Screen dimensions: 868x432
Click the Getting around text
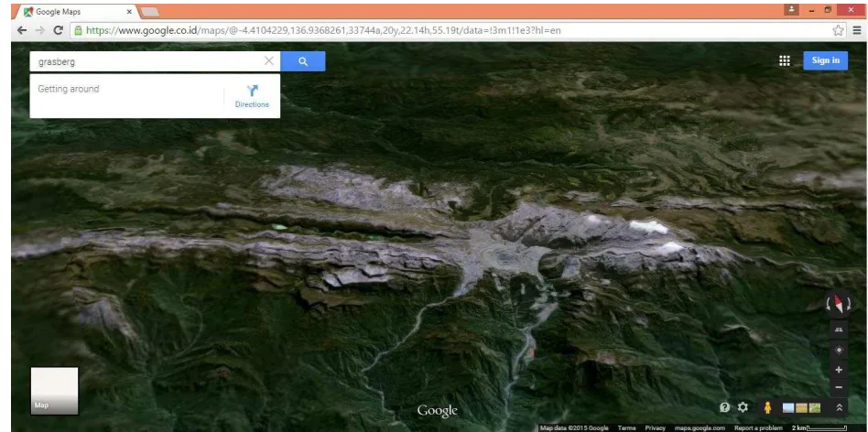pyautogui.click(x=69, y=89)
